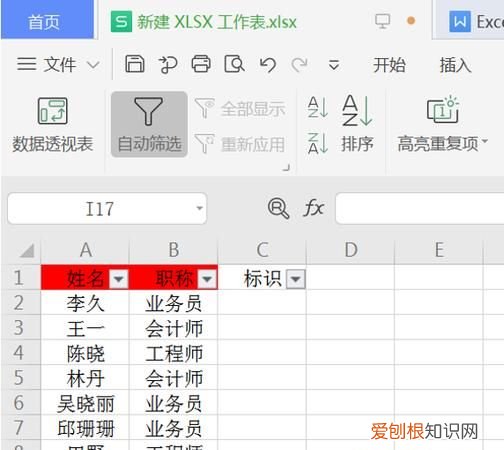The width and height of the screenshot is (504, 450).
Task: Click cell containing 林丹
Action: (85, 378)
